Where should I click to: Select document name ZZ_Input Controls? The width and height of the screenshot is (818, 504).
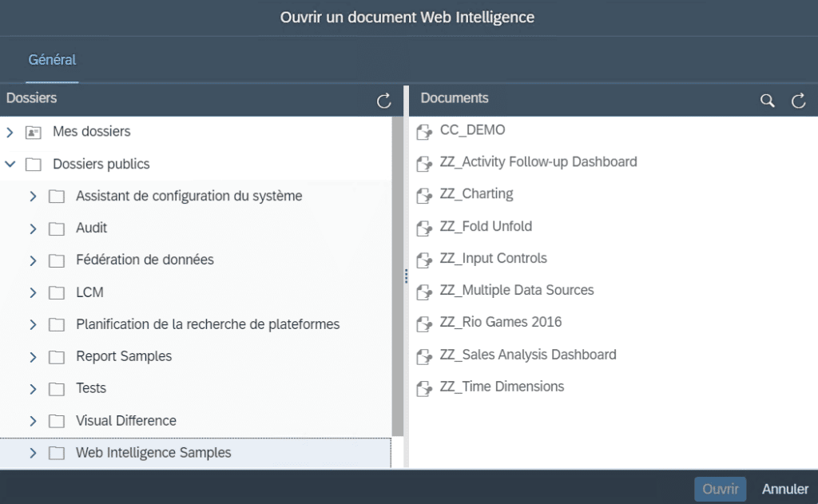click(493, 258)
